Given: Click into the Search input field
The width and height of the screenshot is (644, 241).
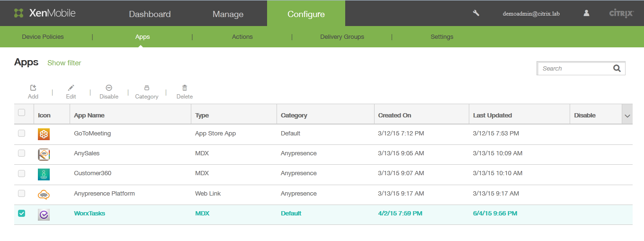Looking at the screenshot, I should [574, 69].
